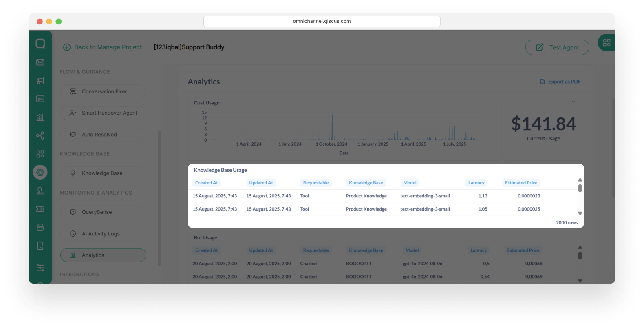The height and width of the screenshot is (328, 644).
Task: Open the sliders settings icon in sidebar
Action: click(x=40, y=268)
